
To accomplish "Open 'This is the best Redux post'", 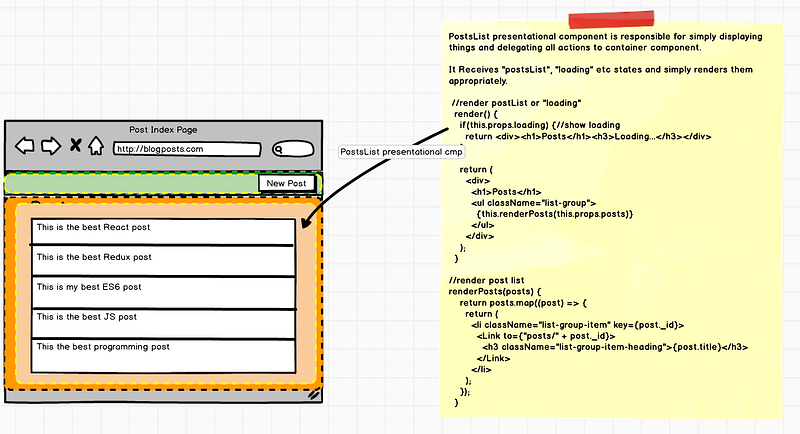I will [x=163, y=261].
